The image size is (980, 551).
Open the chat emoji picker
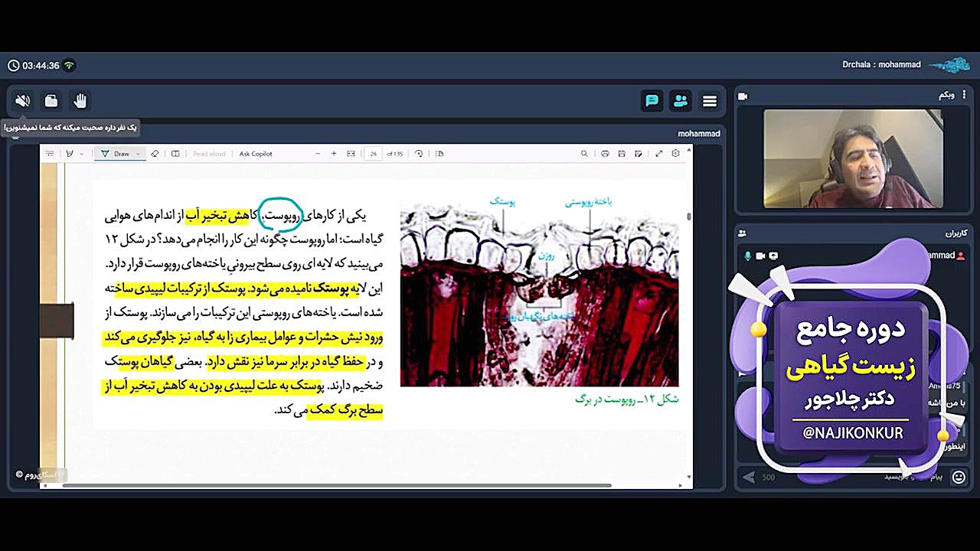959,478
